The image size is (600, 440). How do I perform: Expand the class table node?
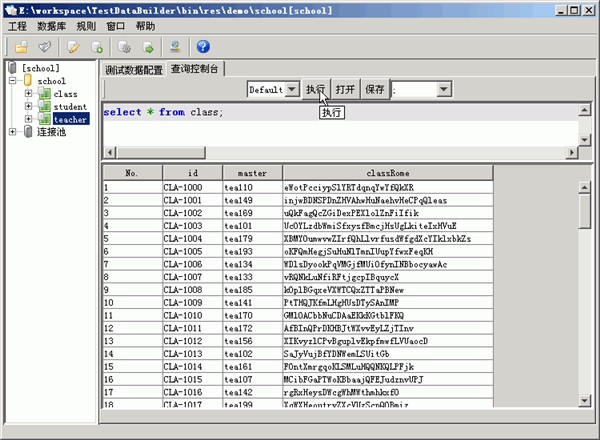click(x=28, y=93)
